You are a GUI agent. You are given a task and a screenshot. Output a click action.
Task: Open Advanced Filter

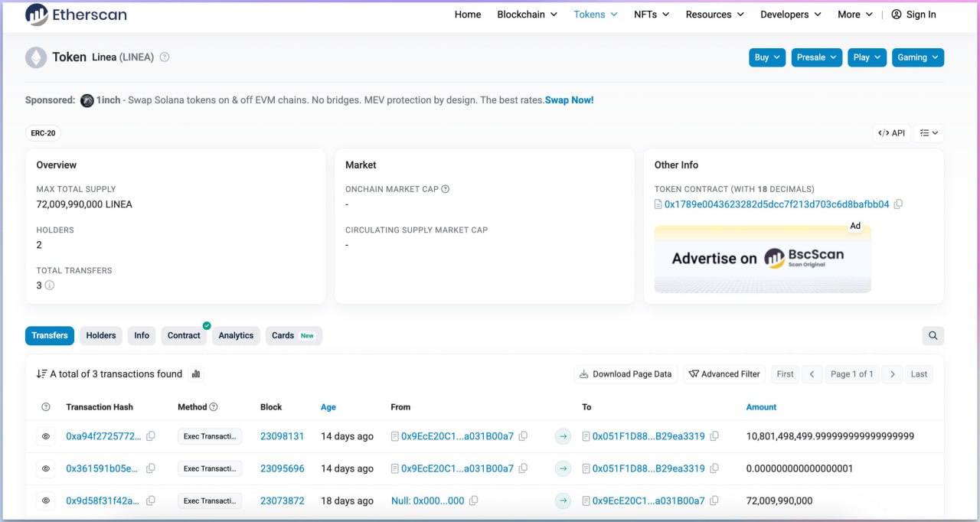pyautogui.click(x=724, y=374)
